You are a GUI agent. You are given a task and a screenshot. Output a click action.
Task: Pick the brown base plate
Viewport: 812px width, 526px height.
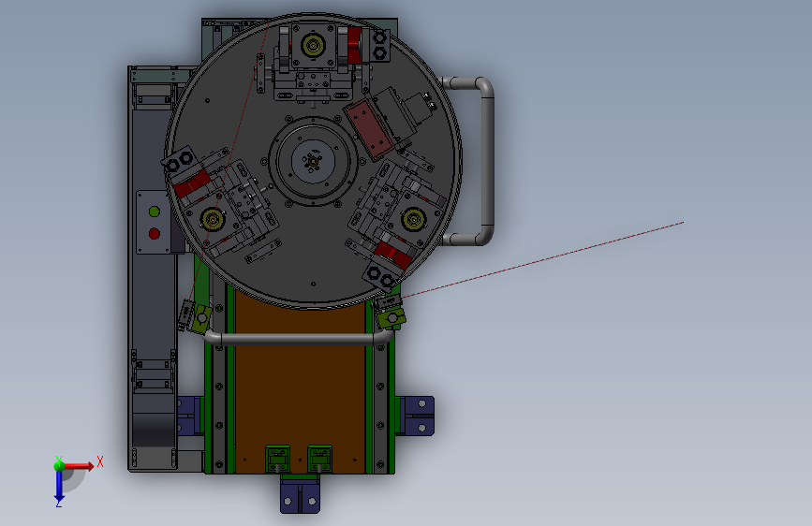[300, 383]
